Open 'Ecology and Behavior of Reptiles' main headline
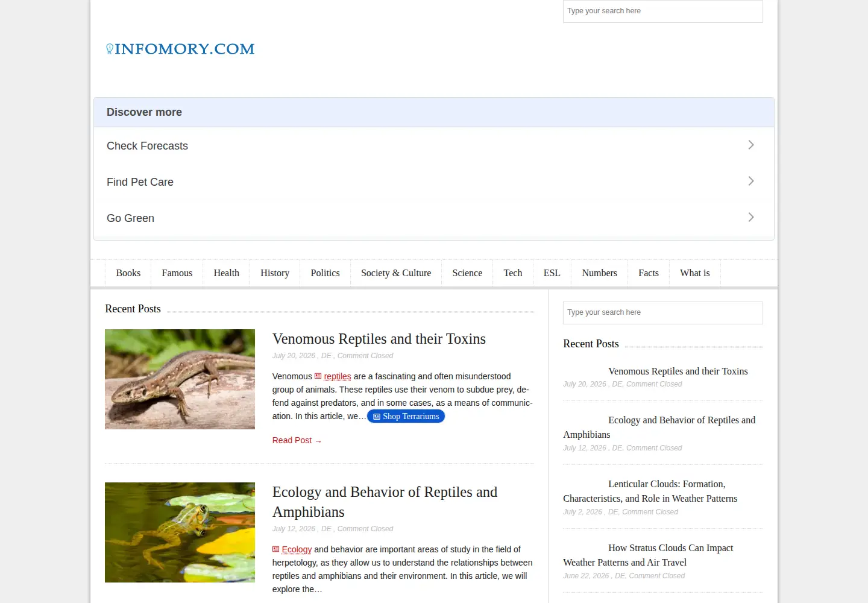 385,502
